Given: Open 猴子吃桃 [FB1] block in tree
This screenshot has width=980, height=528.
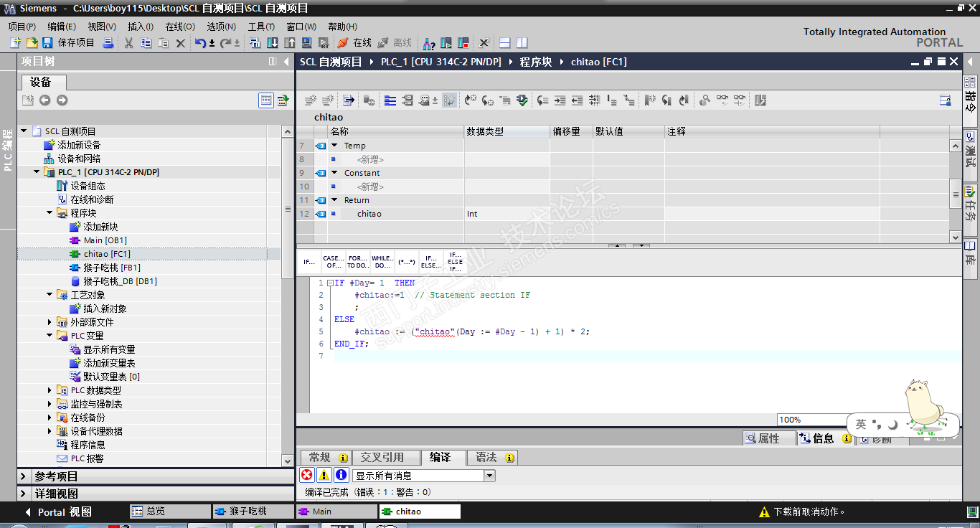Looking at the screenshot, I should [111, 268].
